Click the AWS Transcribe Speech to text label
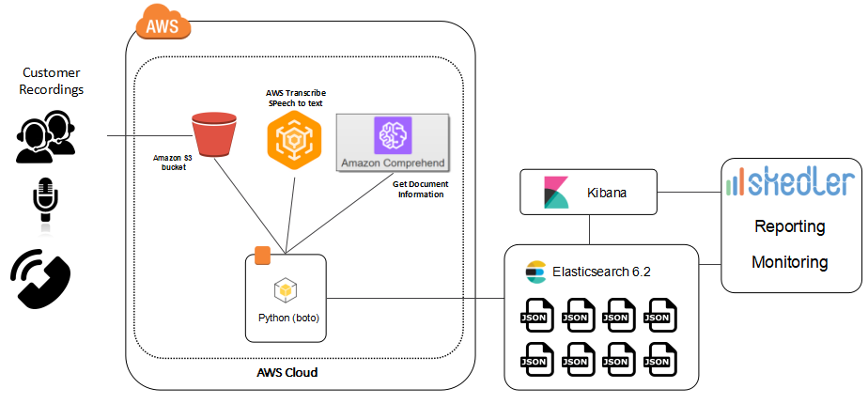The width and height of the screenshot is (868, 404). [295, 98]
